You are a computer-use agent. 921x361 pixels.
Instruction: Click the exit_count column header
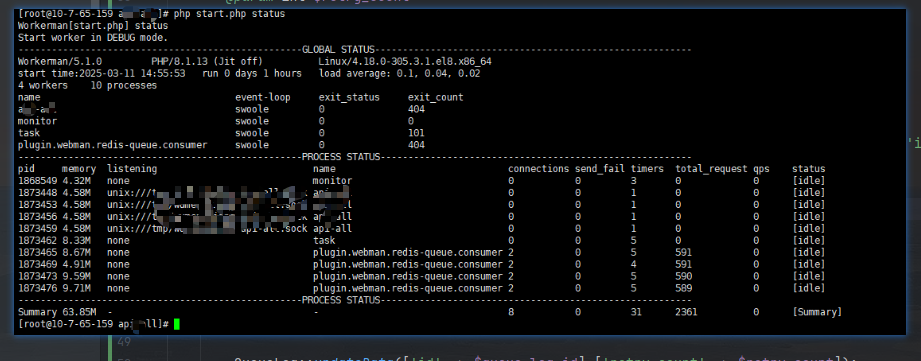click(435, 97)
